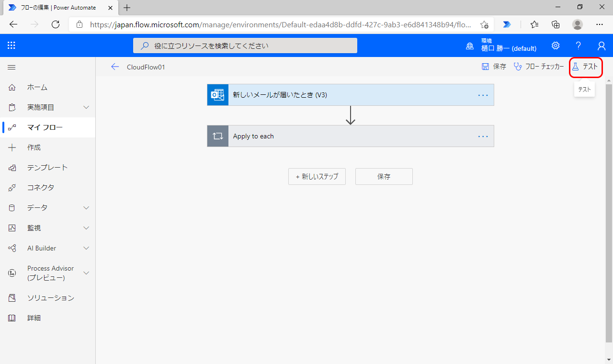613x364 pixels.
Task: Click the browser back arrow
Action: [13, 24]
